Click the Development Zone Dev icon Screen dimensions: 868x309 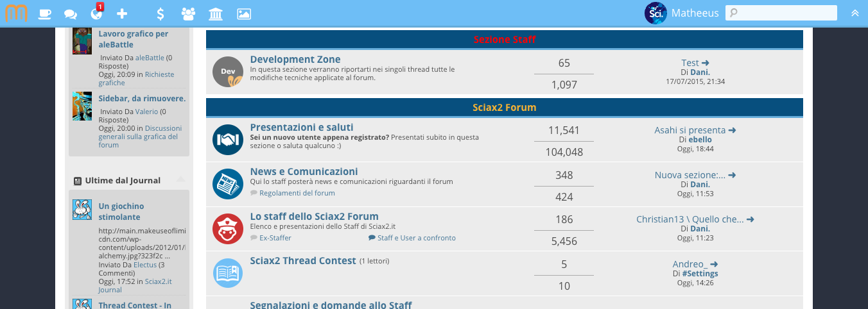[228, 72]
